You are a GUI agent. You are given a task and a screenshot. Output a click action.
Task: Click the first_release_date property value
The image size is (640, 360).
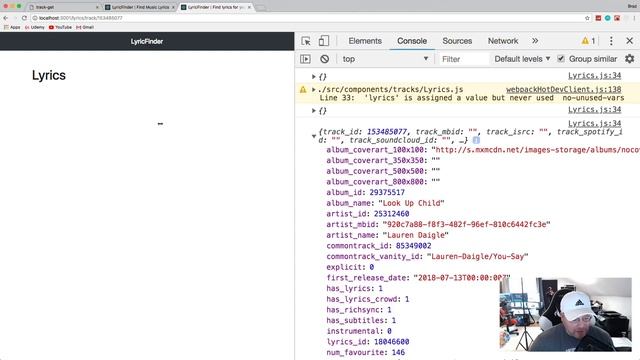click(x=462, y=278)
